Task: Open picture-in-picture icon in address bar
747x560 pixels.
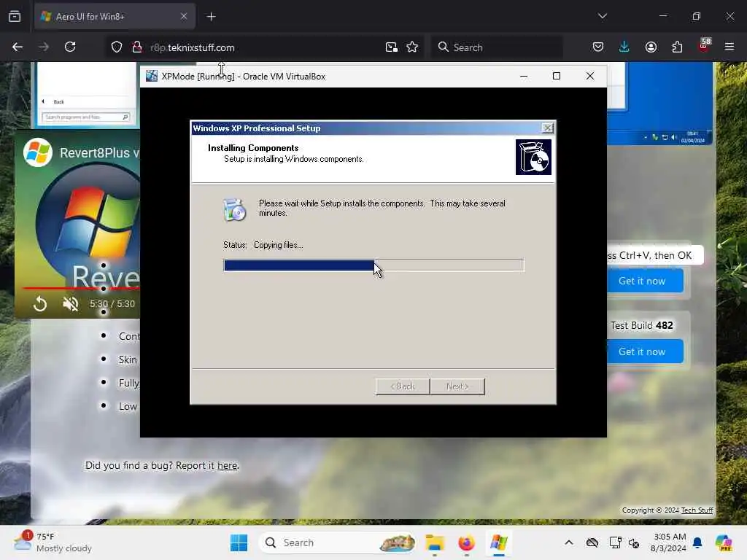Action: pos(392,47)
